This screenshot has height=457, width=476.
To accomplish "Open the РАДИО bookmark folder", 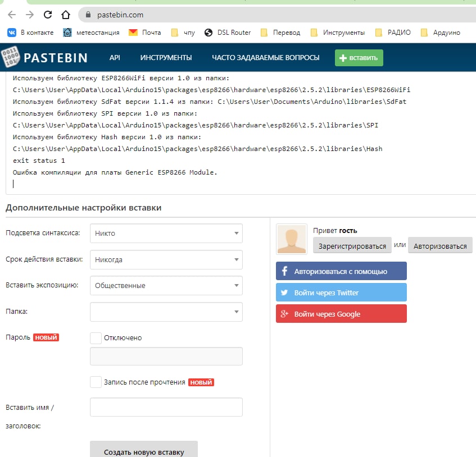I will coord(393,33).
